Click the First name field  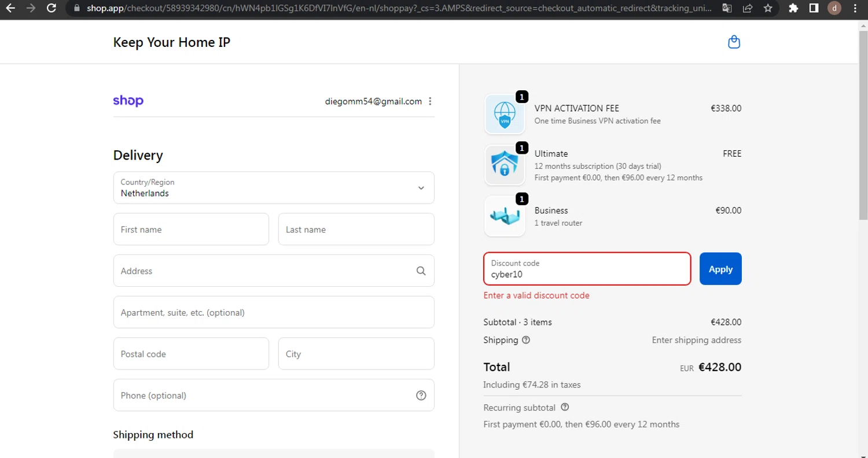[191, 229]
